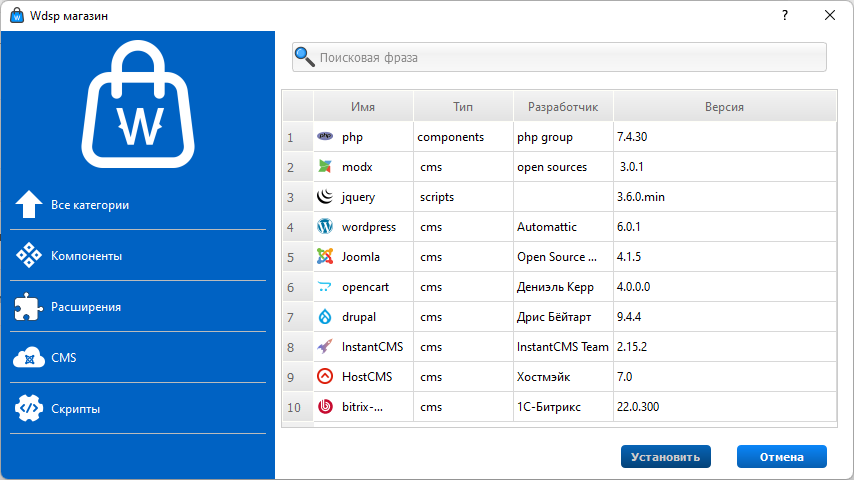The width and height of the screenshot is (854, 480).
Task: Click the code gear icon beside Скрипты
Action: click(29, 408)
